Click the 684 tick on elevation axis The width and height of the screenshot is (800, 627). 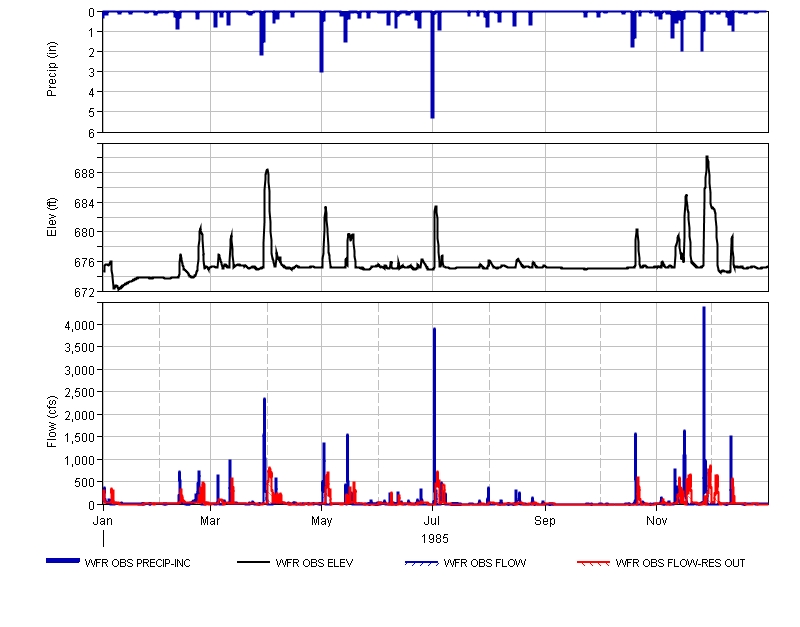(85, 203)
